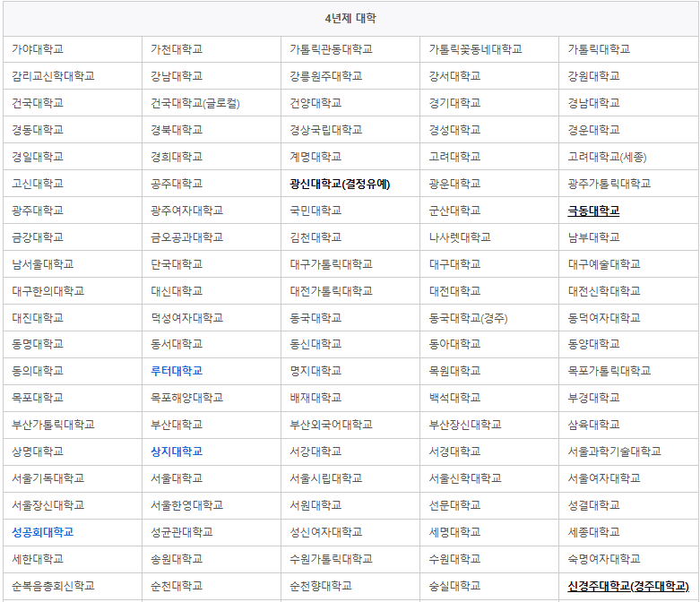Viewport: 700px width, 602px height.
Task: Click 감리교신학대학교 cell
Action: 73,76
